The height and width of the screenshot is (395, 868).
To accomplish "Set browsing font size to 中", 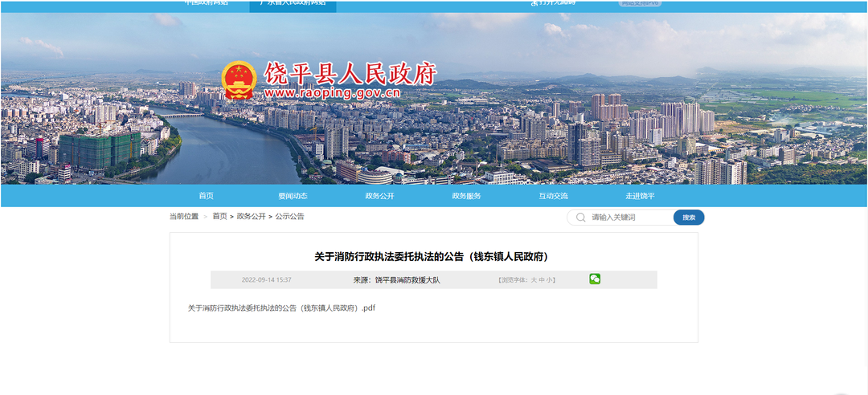I will pyautogui.click(x=542, y=280).
